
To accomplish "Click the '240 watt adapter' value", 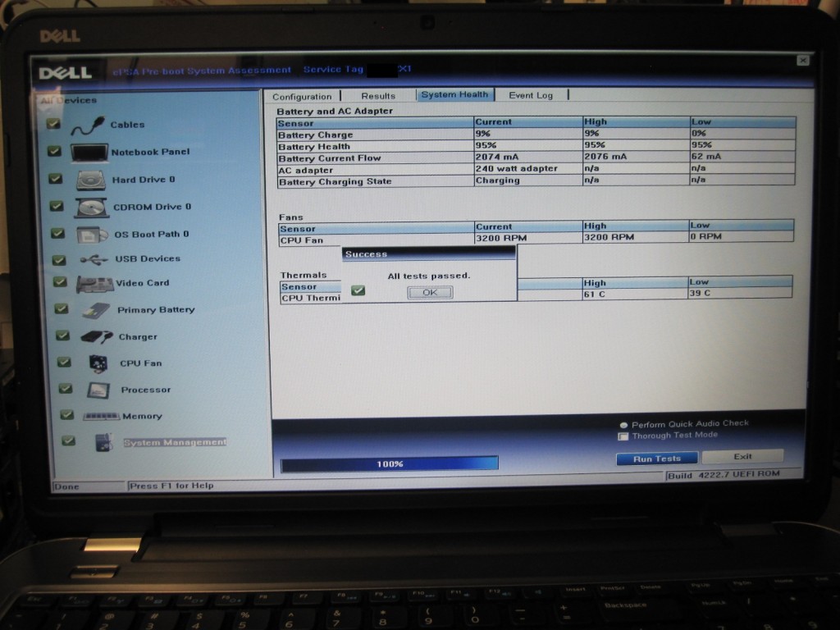I will 517,168.
